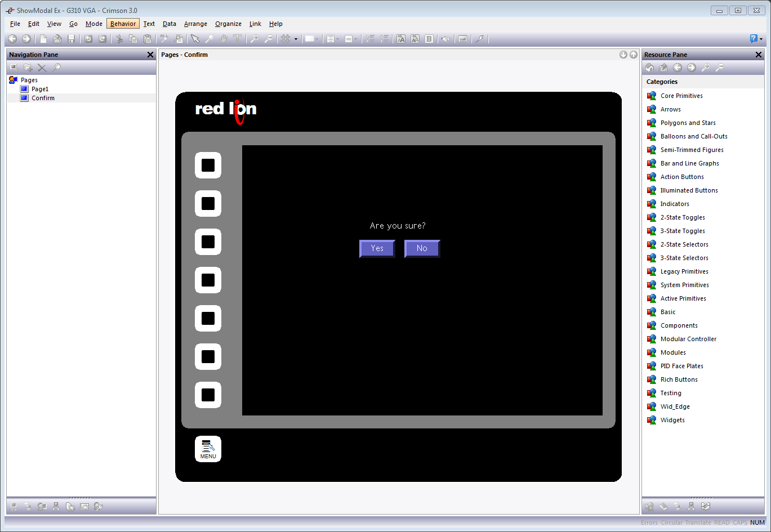The height and width of the screenshot is (532, 771).
Task: Select the arrow pointer tool
Action: [x=195, y=39]
